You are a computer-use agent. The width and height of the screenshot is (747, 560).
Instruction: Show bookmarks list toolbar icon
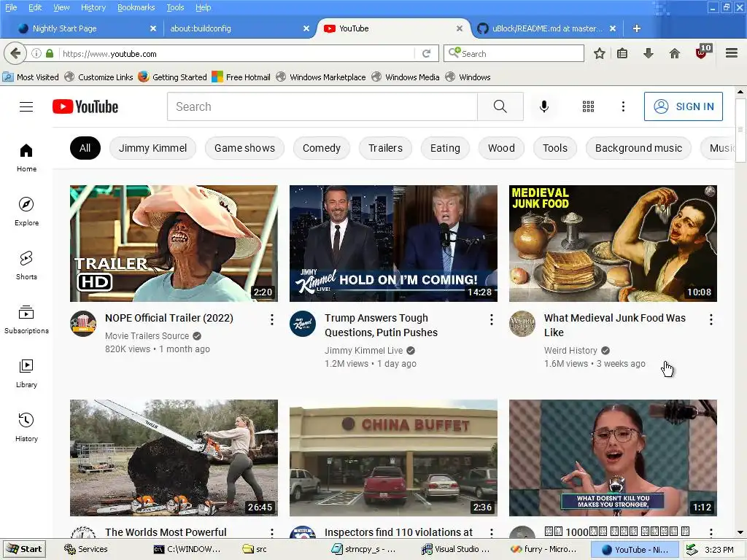click(622, 53)
